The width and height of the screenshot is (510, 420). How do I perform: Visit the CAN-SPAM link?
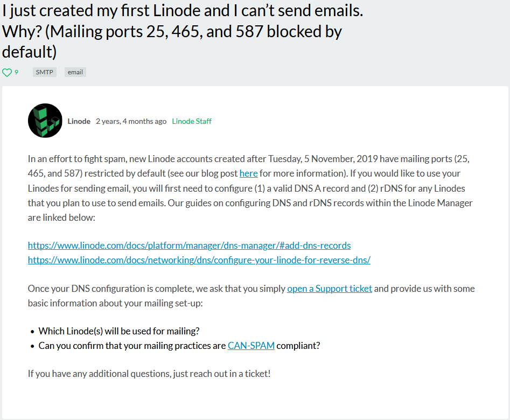(x=251, y=346)
